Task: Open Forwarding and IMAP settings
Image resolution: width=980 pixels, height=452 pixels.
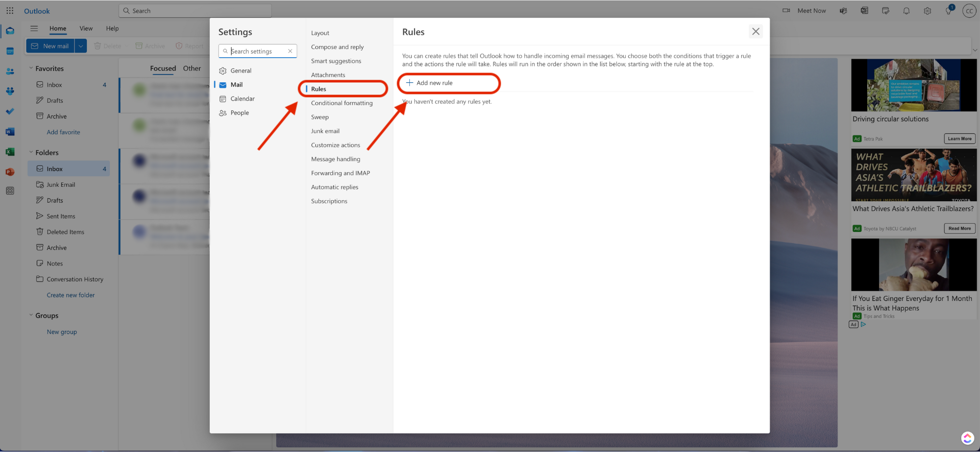Action: click(340, 173)
